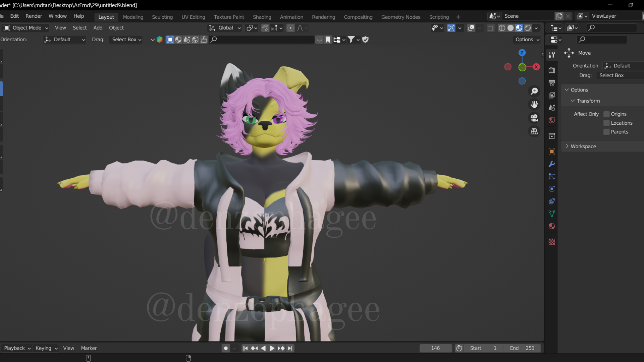Open the Modifier wrench properties tab
The image size is (644, 362).
(552, 164)
